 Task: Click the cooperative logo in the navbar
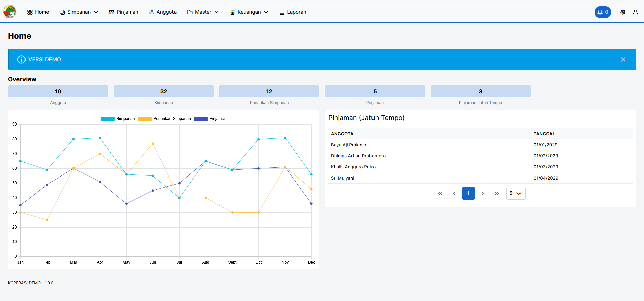tap(9, 12)
